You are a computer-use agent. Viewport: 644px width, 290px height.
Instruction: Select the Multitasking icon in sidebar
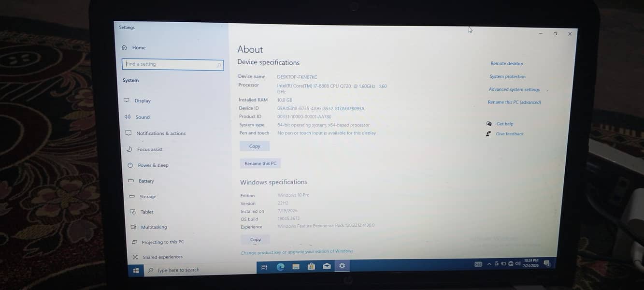133,227
